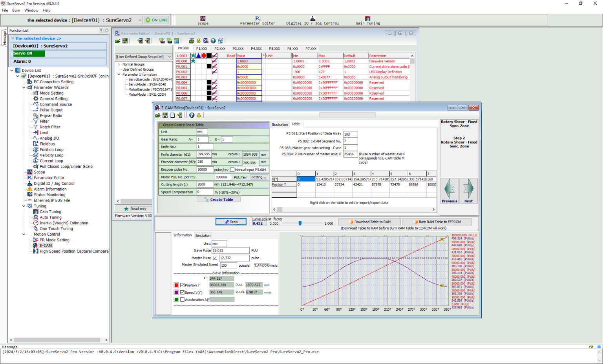Screen dimensions: 603x364
Task: Switch to the Illustration tab
Action: [x=280, y=125]
